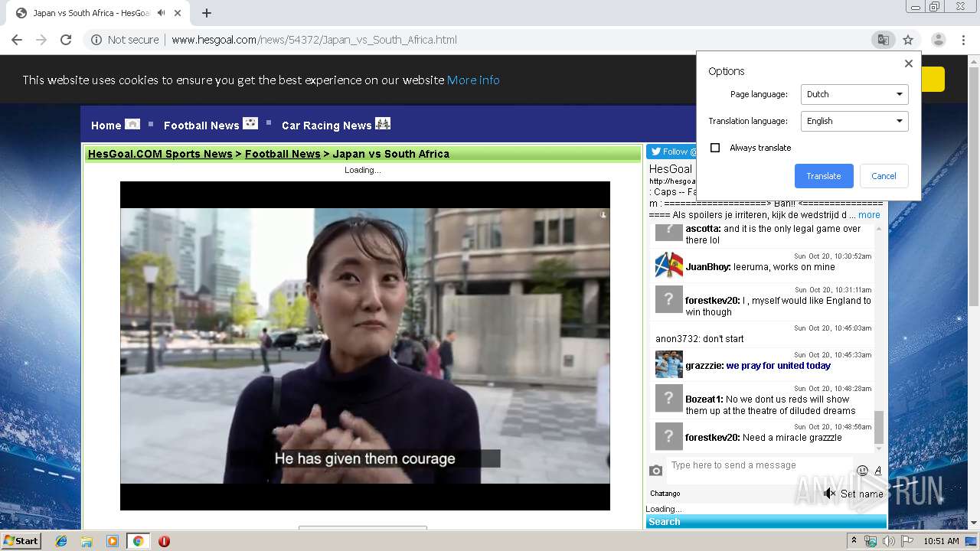Cancel the translation options
Image resolution: width=980 pixels, height=551 pixels.
[884, 176]
